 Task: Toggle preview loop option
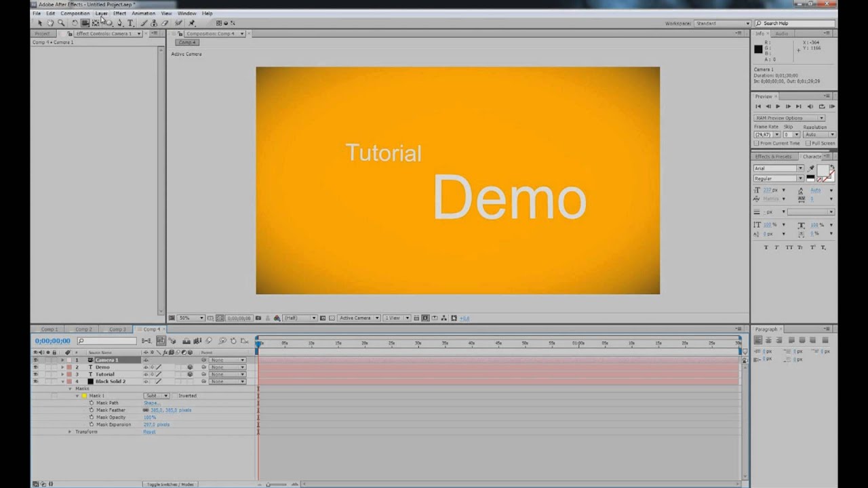[x=822, y=106]
